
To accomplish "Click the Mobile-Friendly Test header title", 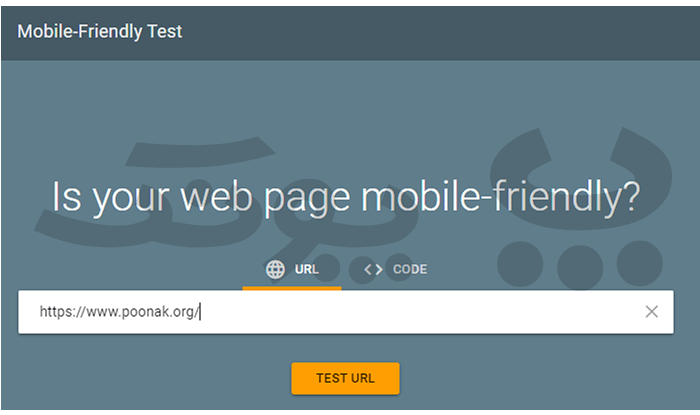I will tap(100, 32).
